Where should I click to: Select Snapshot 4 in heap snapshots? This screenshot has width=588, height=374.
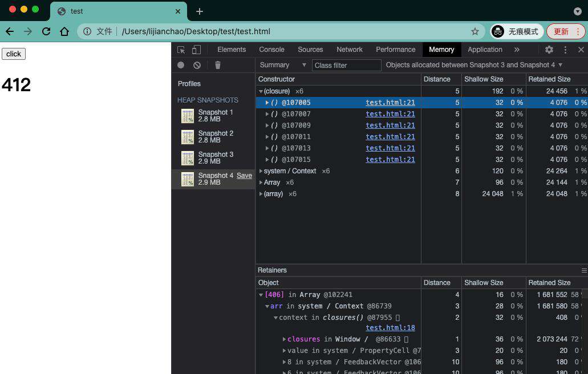pos(213,179)
